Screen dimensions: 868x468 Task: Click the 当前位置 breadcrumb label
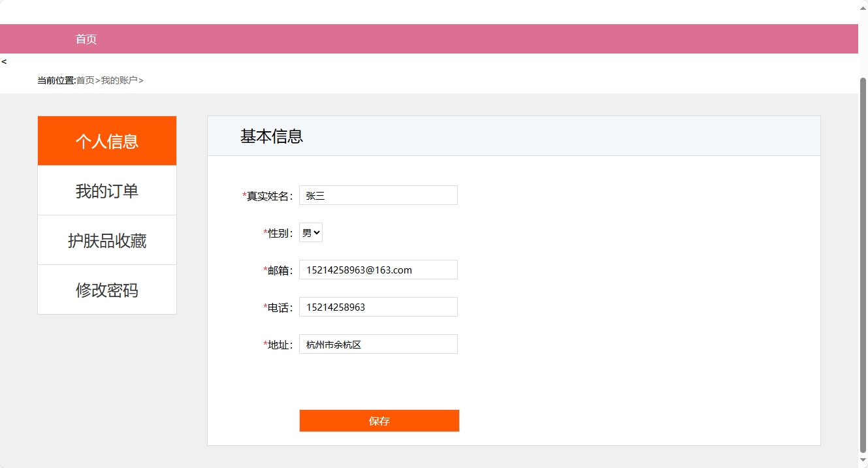[55, 80]
